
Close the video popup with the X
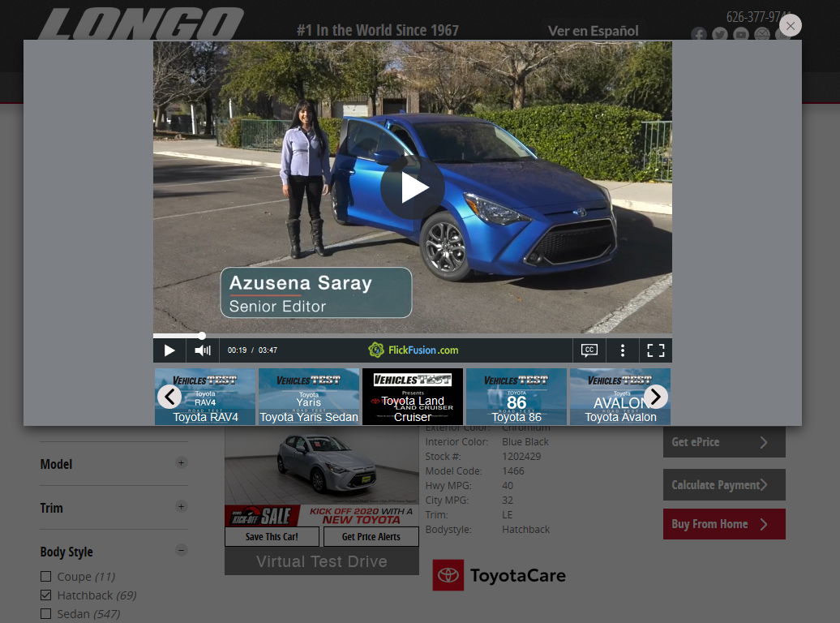point(791,25)
